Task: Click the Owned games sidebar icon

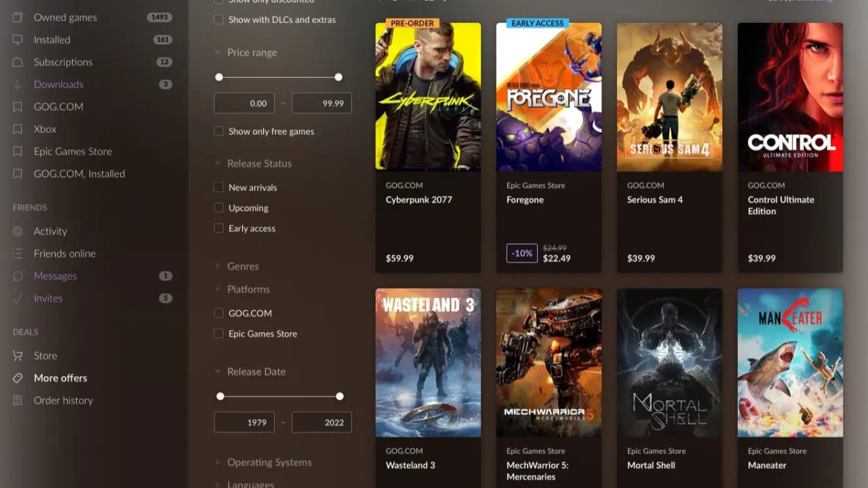Action: (x=18, y=17)
